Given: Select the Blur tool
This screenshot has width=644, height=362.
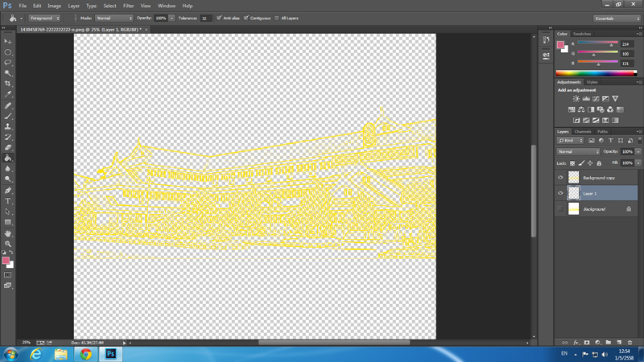Looking at the screenshot, I should tap(8, 169).
